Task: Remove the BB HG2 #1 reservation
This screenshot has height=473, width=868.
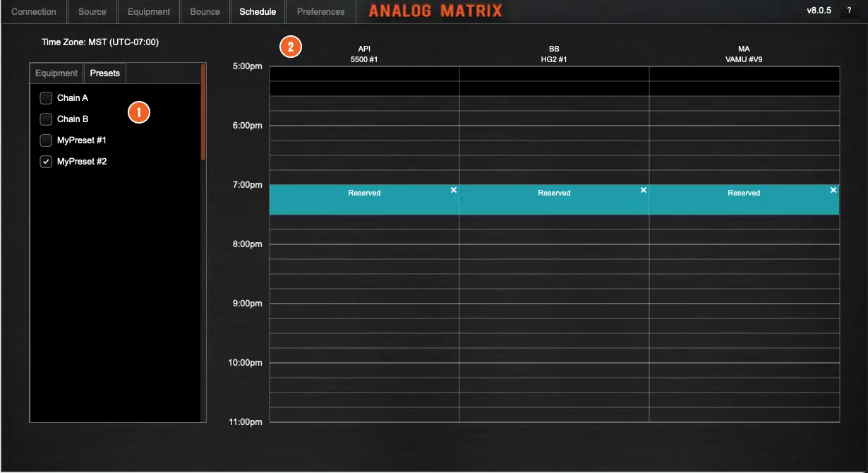Action: point(644,190)
